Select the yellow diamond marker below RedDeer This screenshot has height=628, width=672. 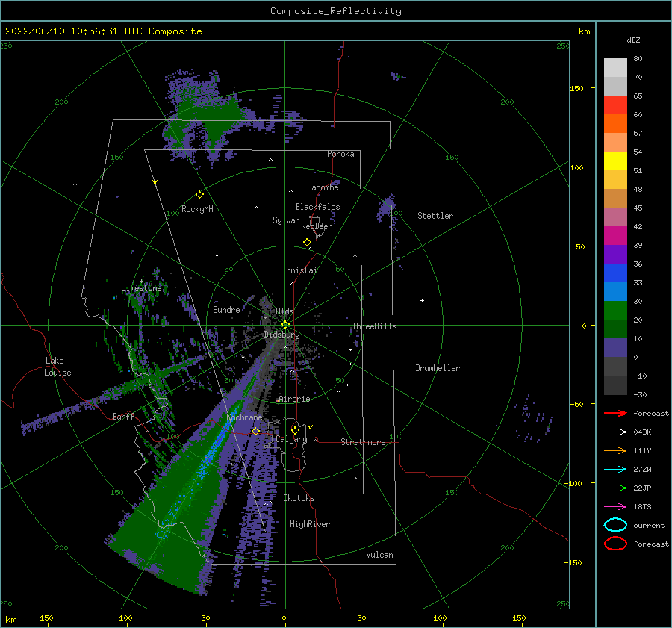pos(308,243)
